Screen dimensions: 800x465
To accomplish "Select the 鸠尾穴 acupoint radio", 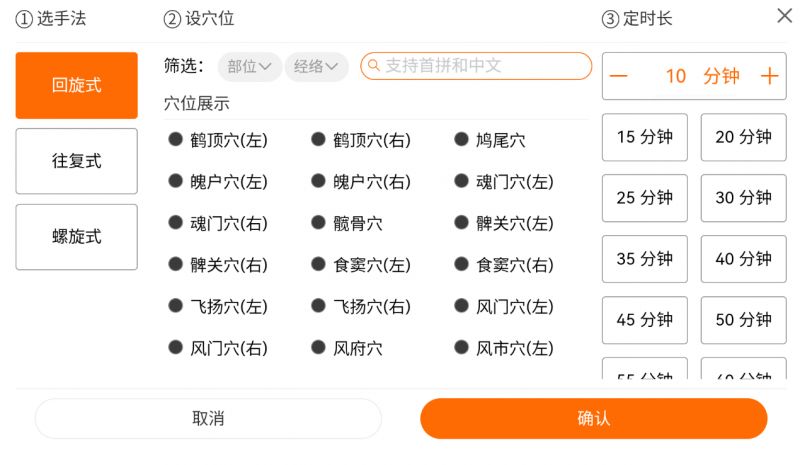I will (x=461, y=140).
